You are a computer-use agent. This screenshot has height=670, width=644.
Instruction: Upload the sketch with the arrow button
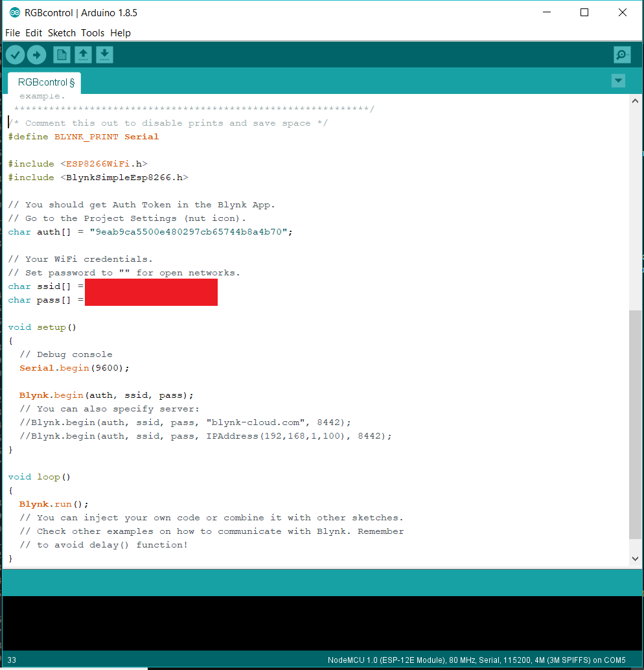(x=37, y=54)
